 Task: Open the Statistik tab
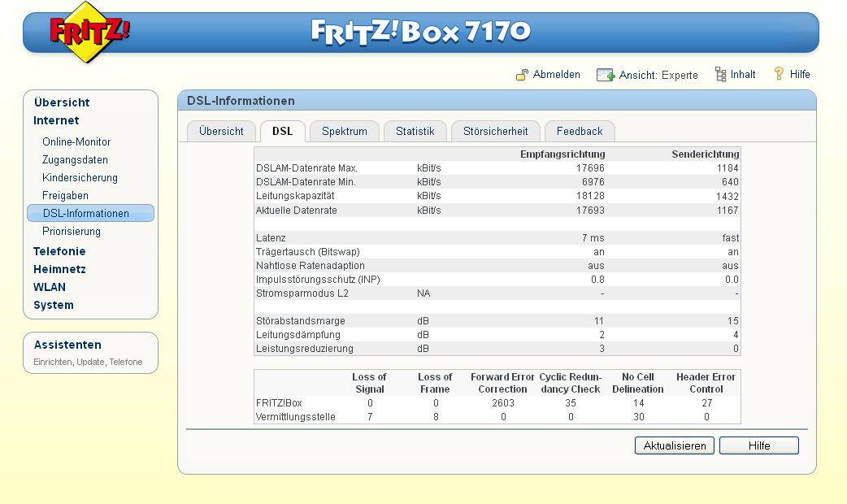[x=415, y=131]
